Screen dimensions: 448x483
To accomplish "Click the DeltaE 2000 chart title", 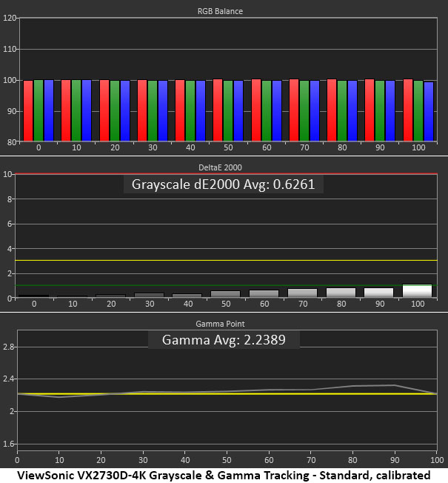I will [220, 167].
